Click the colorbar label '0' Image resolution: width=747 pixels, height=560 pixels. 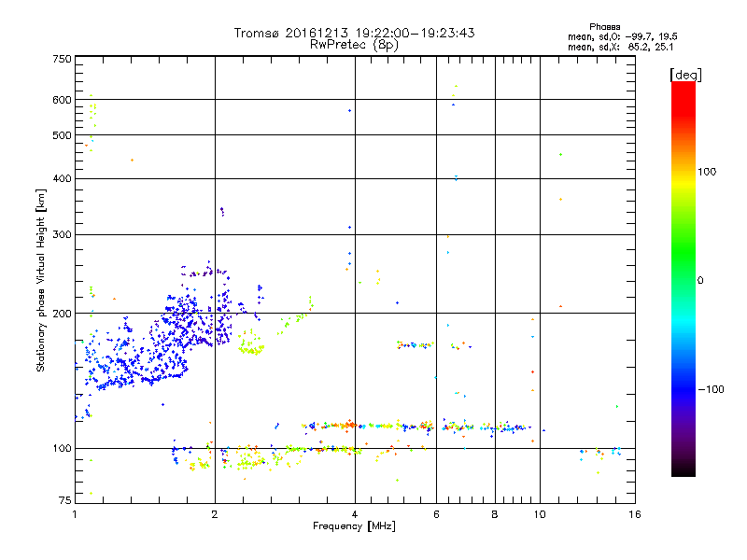coord(700,281)
